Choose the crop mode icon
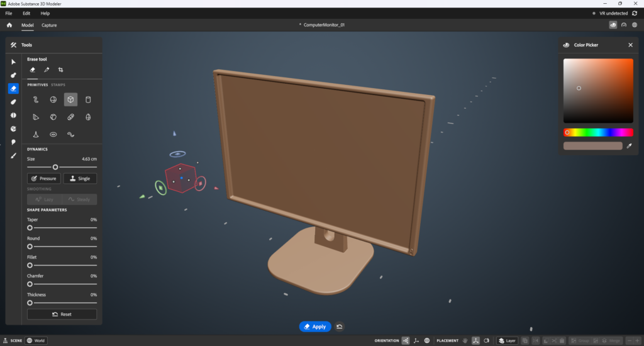Image resolution: width=644 pixels, height=346 pixels. coord(61,70)
